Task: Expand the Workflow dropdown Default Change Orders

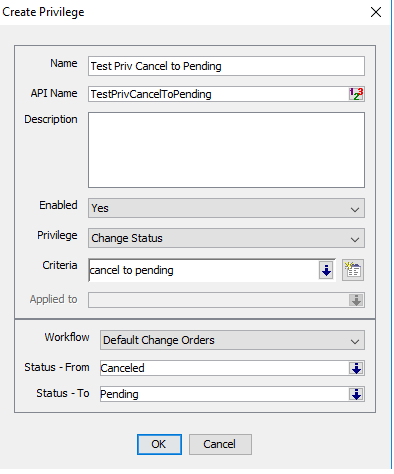Action: [x=232, y=340]
